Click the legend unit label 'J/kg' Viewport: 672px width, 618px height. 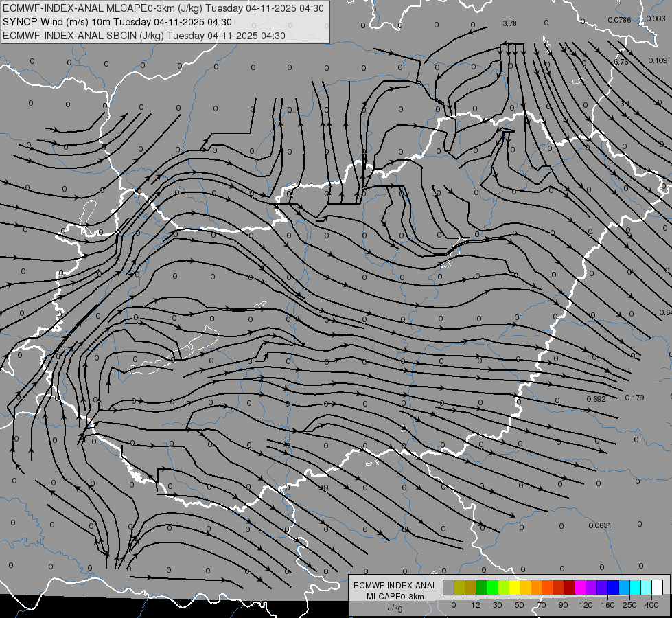(x=395, y=608)
